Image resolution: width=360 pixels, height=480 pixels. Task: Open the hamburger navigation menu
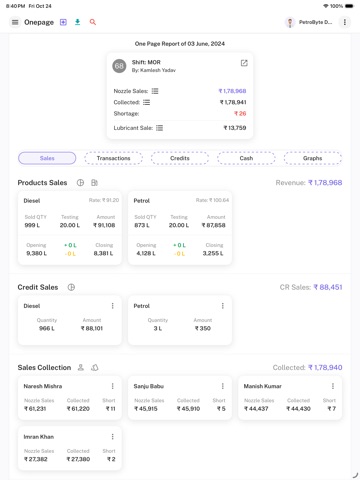(15, 22)
